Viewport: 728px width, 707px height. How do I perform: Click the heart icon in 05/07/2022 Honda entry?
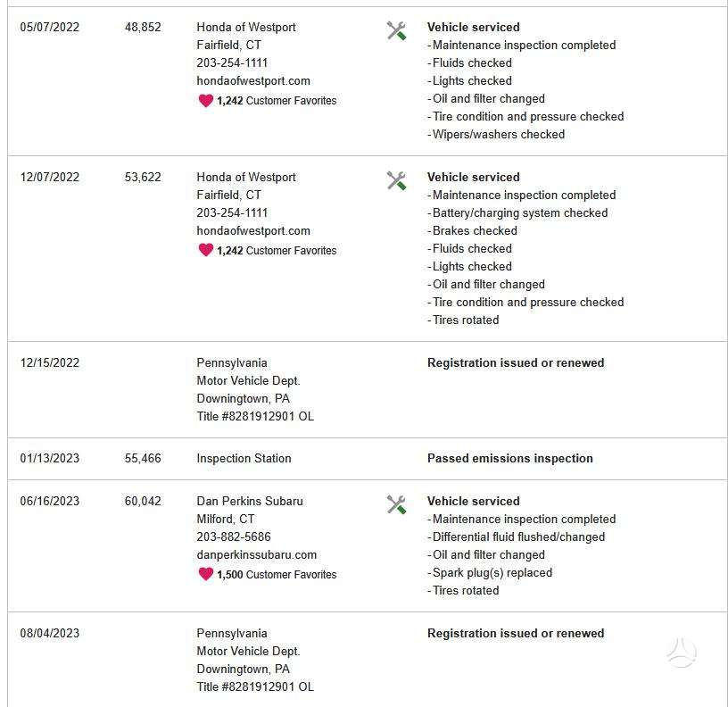click(x=206, y=100)
